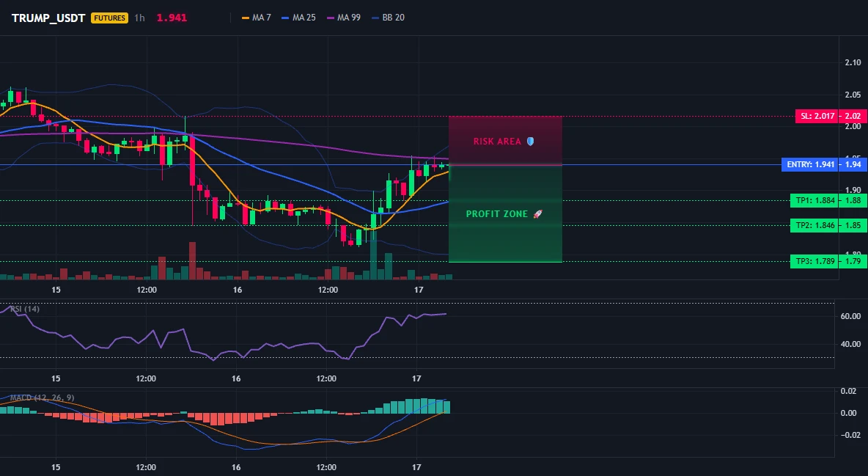868x476 pixels.
Task: Click date 15 on main chart axis
Action: pyautogui.click(x=56, y=290)
